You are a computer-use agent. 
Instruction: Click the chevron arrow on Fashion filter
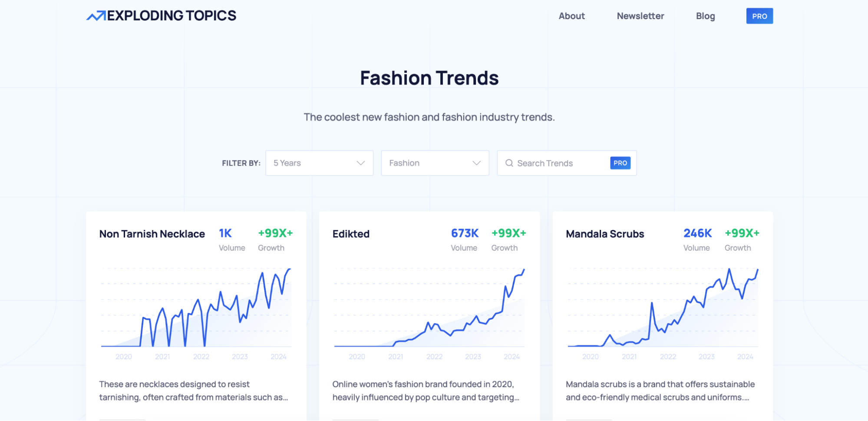tap(476, 163)
